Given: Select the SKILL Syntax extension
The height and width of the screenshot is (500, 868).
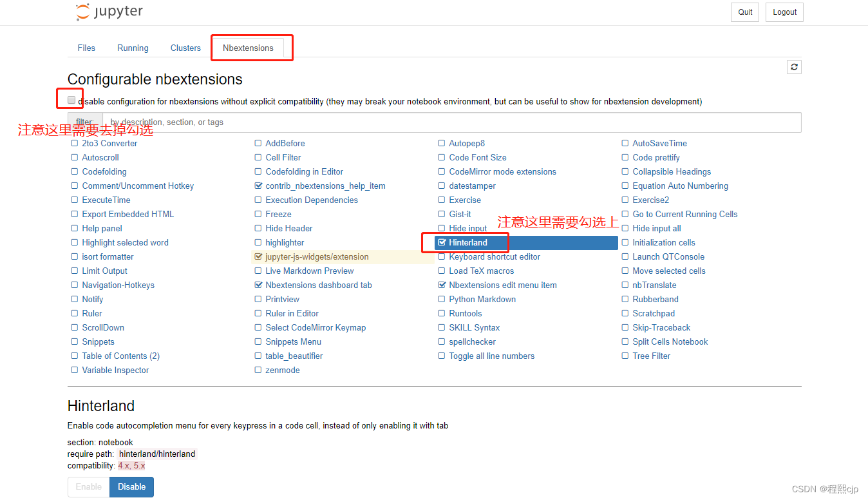Looking at the screenshot, I should (474, 327).
